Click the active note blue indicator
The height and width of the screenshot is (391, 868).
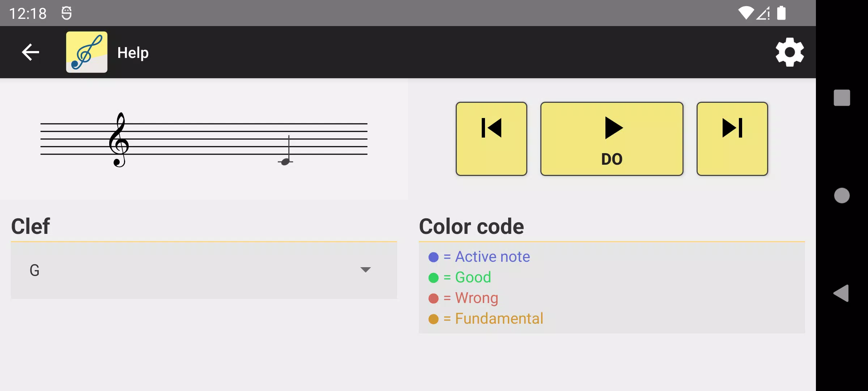pos(432,256)
